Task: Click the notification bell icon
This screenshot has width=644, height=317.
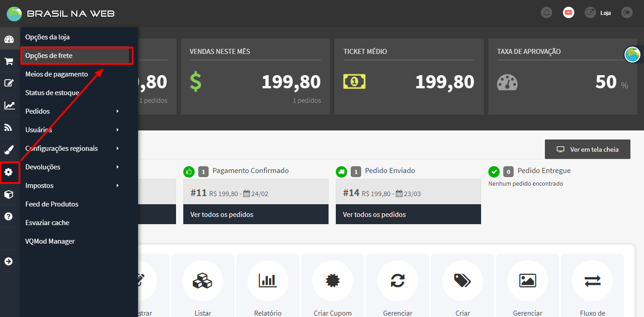Action: (x=546, y=13)
